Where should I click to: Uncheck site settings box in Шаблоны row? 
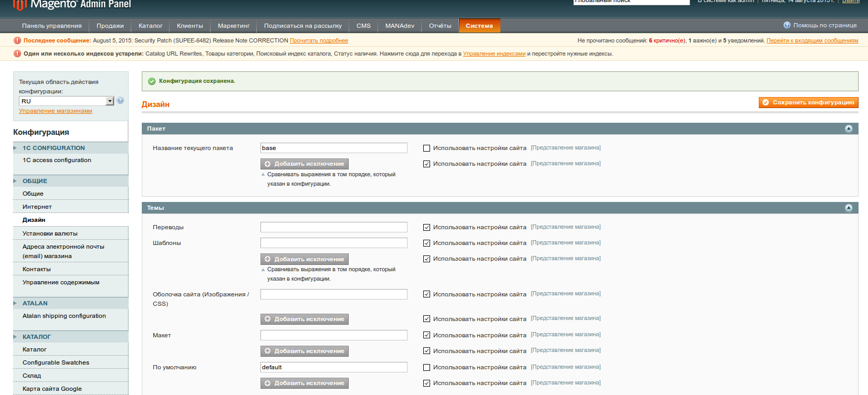point(427,243)
